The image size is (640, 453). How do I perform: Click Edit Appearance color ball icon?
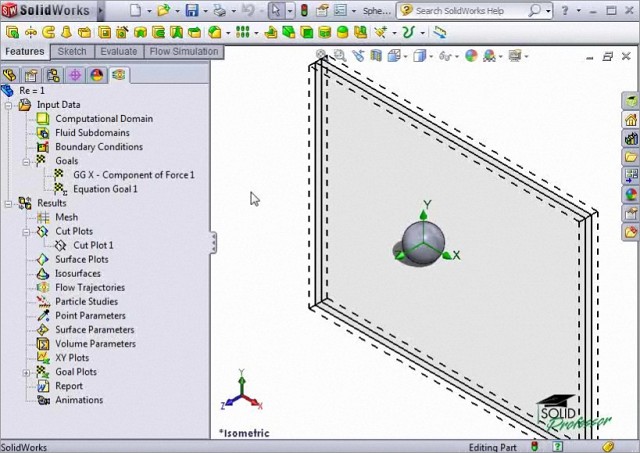[x=471, y=56]
